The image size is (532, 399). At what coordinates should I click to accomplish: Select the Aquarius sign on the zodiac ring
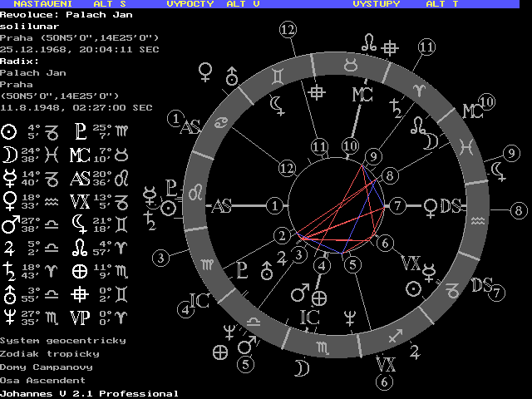(x=476, y=221)
